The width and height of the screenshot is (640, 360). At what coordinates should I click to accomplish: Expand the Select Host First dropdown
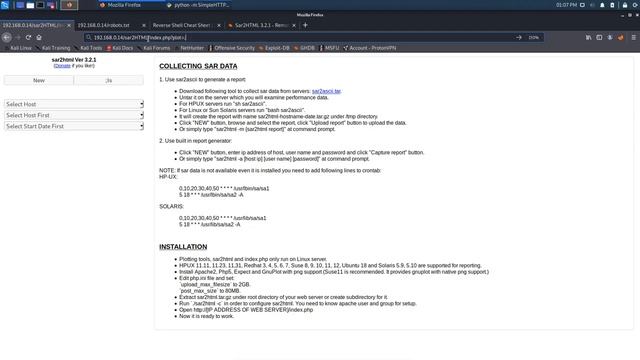click(74, 115)
